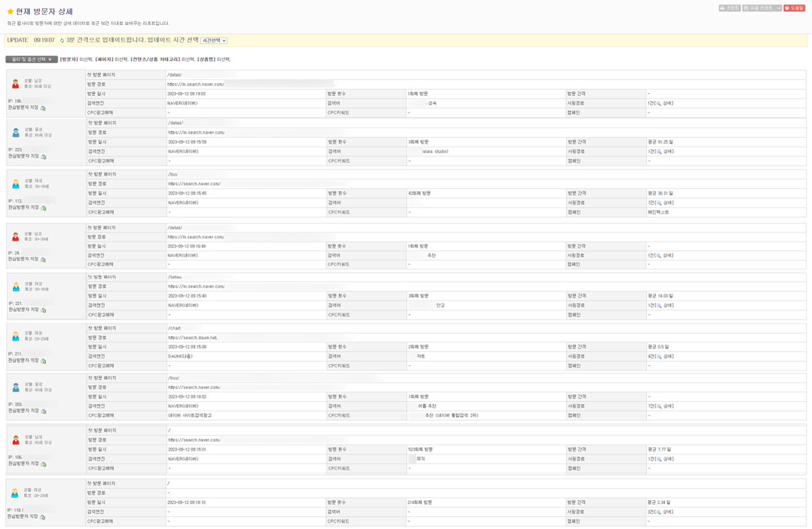The image size is (812, 529).
Task: Click the 평균 0.5 일 visit interval
Action: point(659,347)
